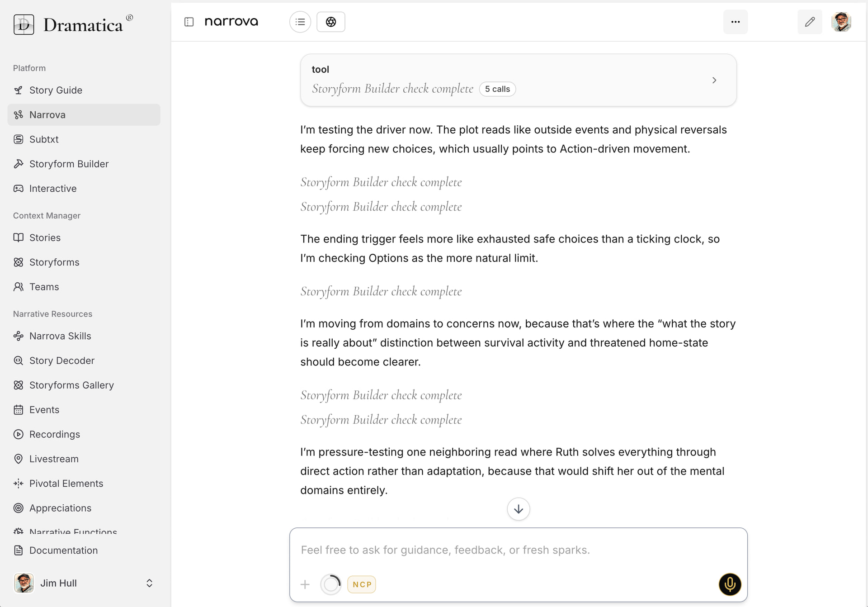Image resolution: width=868 pixels, height=607 pixels.
Task: Activate the microphone voice input button
Action: point(730,584)
